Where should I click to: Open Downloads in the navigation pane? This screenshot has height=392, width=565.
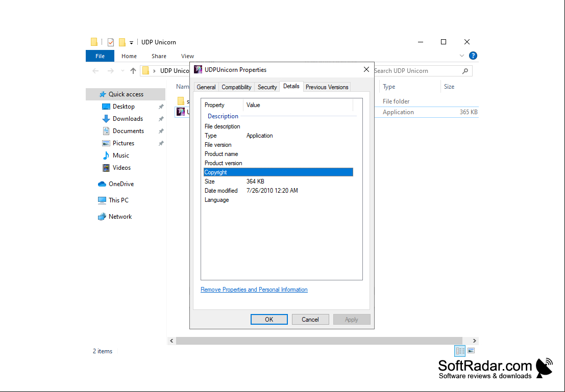tap(128, 119)
